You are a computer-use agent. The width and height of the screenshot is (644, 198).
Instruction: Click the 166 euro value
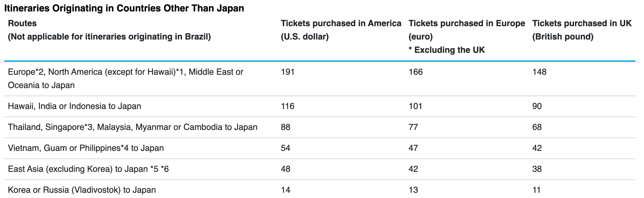click(x=415, y=72)
